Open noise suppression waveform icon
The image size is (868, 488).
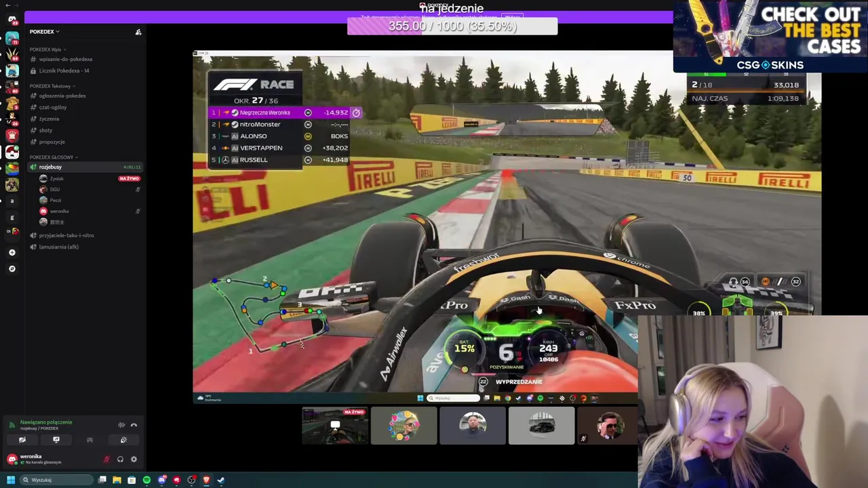click(121, 425)
